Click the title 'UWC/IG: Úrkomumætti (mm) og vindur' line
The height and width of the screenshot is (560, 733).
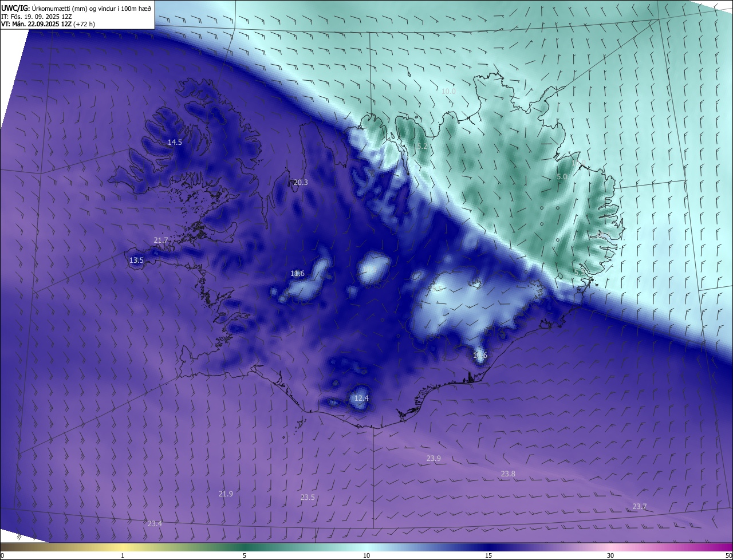(76, 8)
